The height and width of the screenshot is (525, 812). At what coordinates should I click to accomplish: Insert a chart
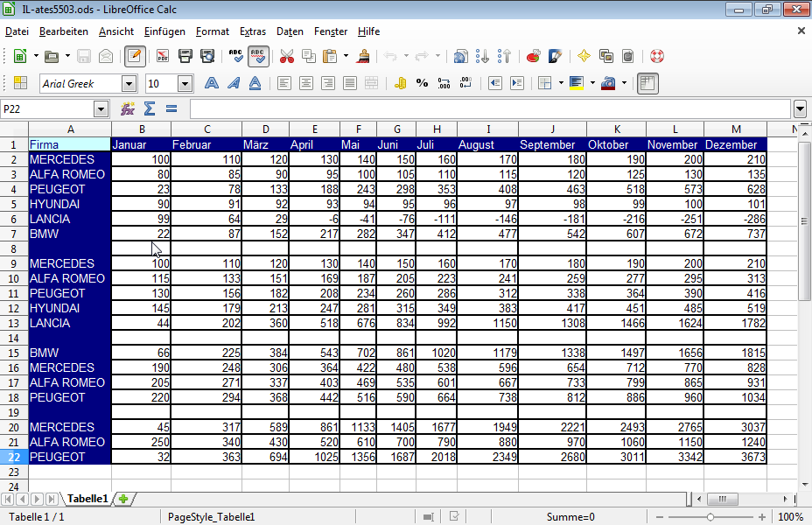[x=533, y=56]
